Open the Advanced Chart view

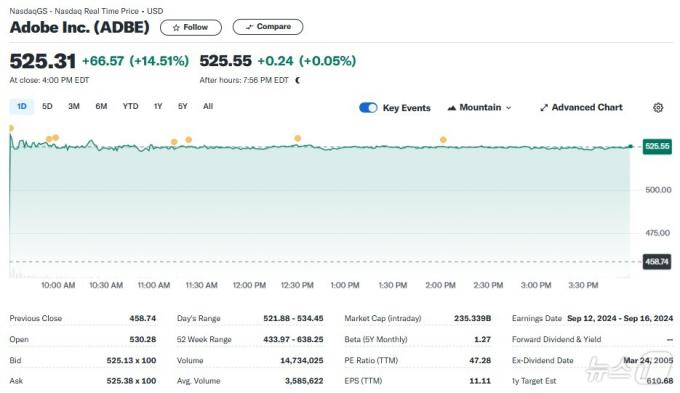(x=581, y=108)
